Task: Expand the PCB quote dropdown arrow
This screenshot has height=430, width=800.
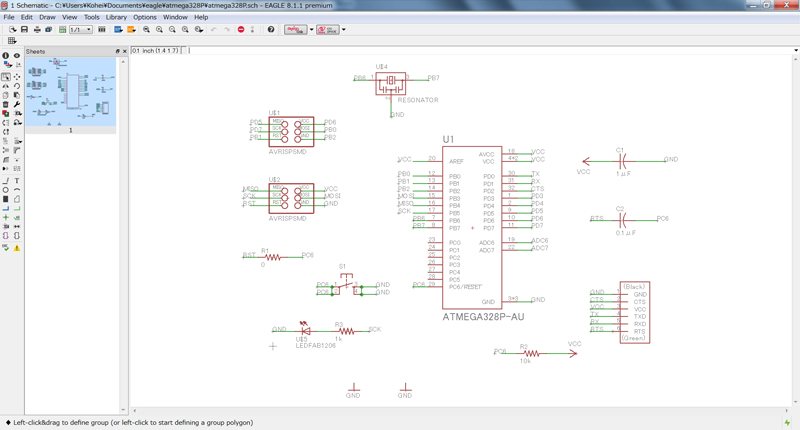Action: [x=343, y=30]
